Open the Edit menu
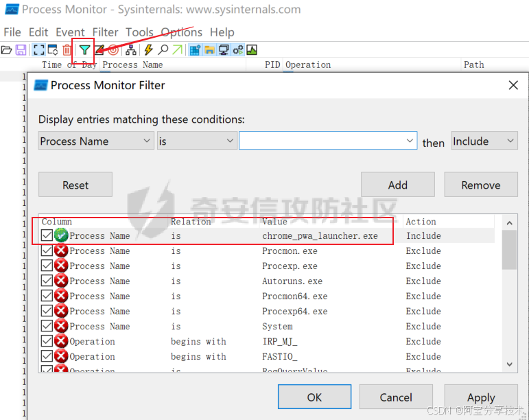The image size is (529, 420). point(38,32)
